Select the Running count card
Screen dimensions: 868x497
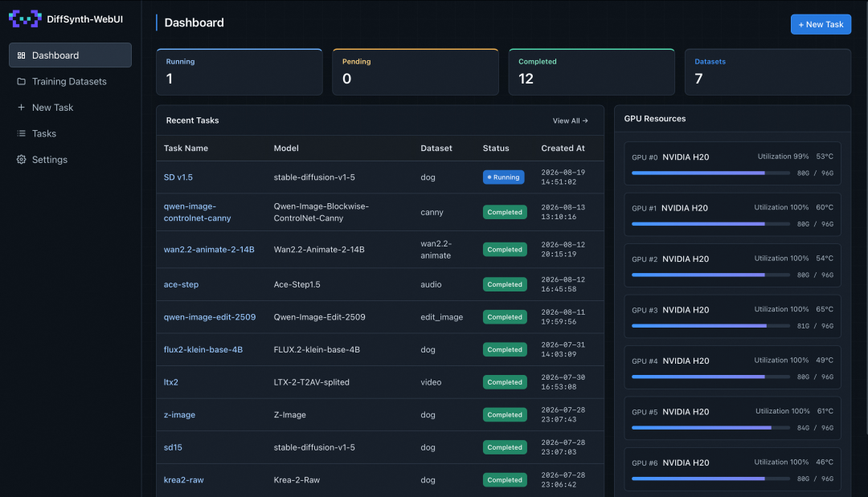pyautogui.click(x=240, y=72)
